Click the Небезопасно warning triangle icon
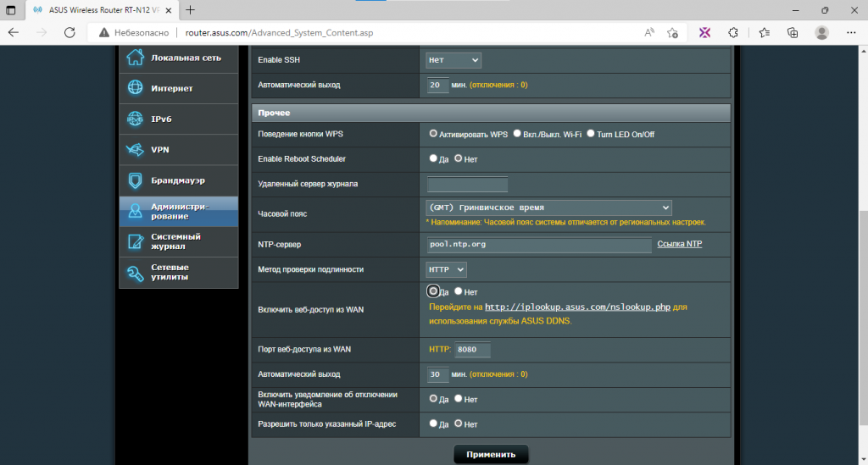868x465 pixels. coord(104,33)
